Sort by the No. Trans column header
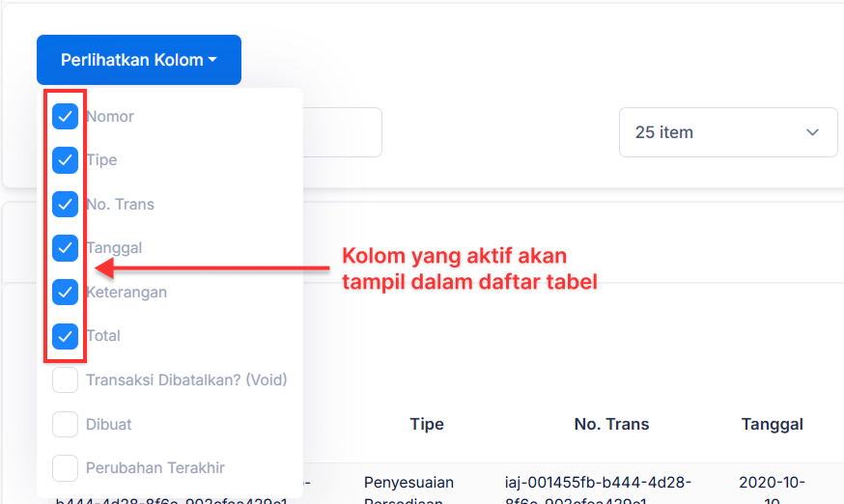The height and width of the screenshot is (504, 844). (611, 424)
